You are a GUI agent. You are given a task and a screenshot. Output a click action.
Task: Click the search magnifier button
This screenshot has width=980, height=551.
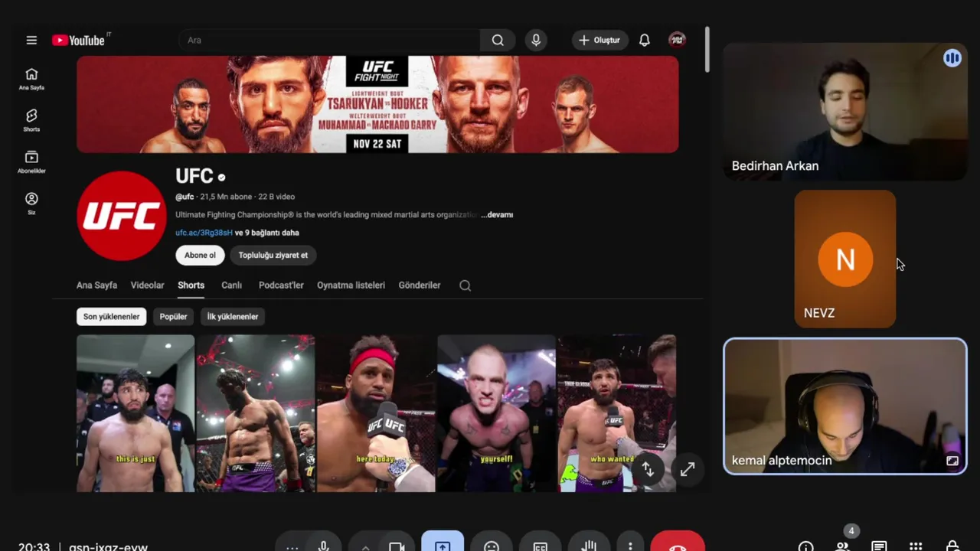coord(498,40)
